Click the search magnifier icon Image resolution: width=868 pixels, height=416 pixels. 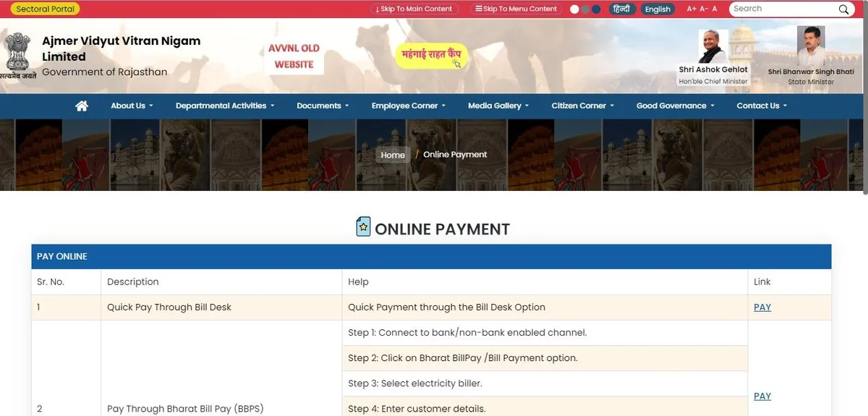pos(843,9)
